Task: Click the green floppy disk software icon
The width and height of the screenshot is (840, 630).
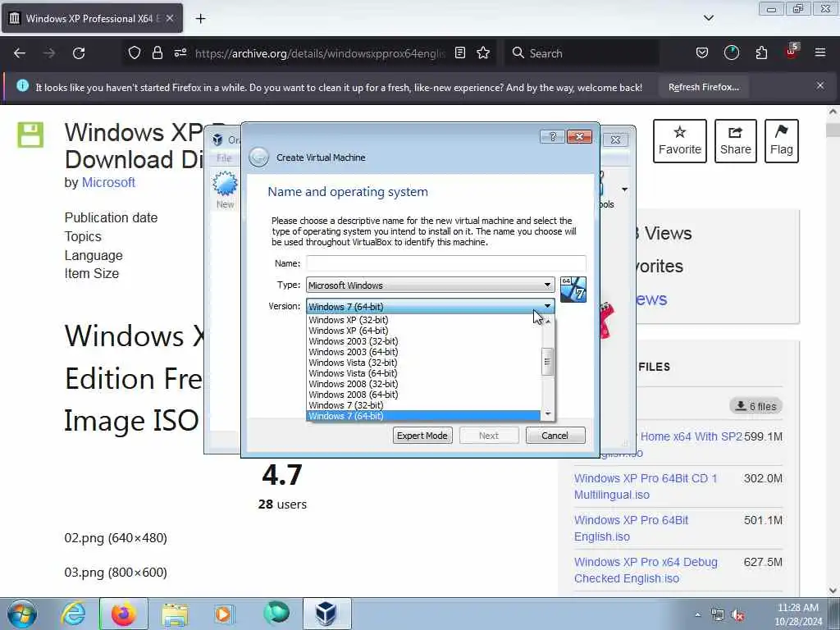Action: [30, 134]
